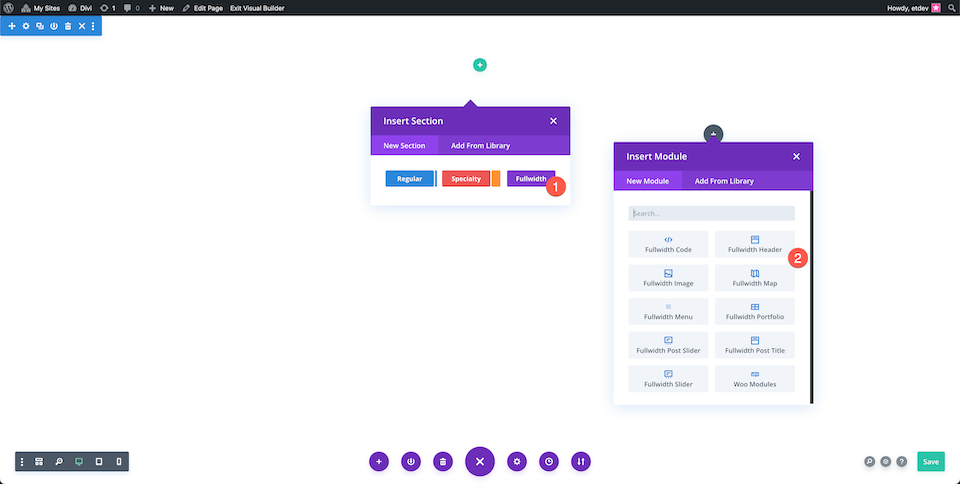Viewport: 960px width, 484px height.
Task: Switch to wireframe view icon
Action: 39,462
